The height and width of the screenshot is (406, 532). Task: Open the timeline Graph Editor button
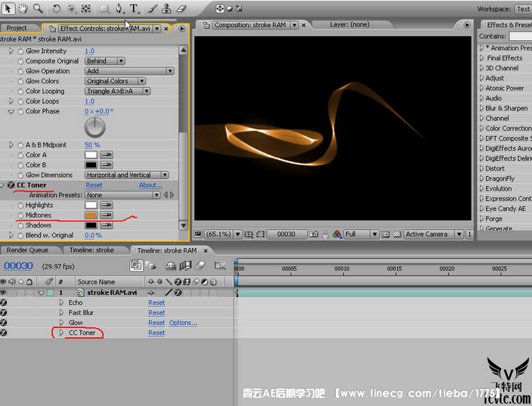tap(220, 266)
